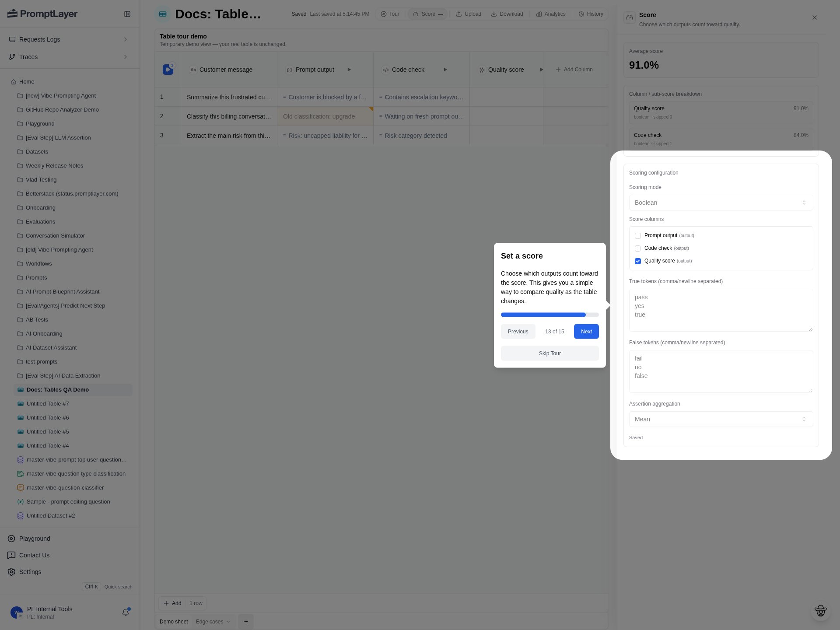Expand the Requests Logs chevron
840x630 pixels.
(x=126, y=39)
